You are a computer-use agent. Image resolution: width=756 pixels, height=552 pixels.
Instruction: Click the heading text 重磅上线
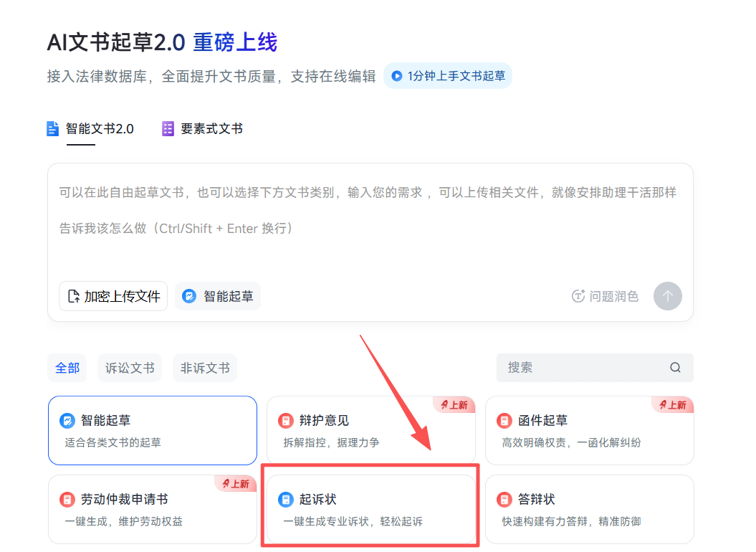point(235,42)
